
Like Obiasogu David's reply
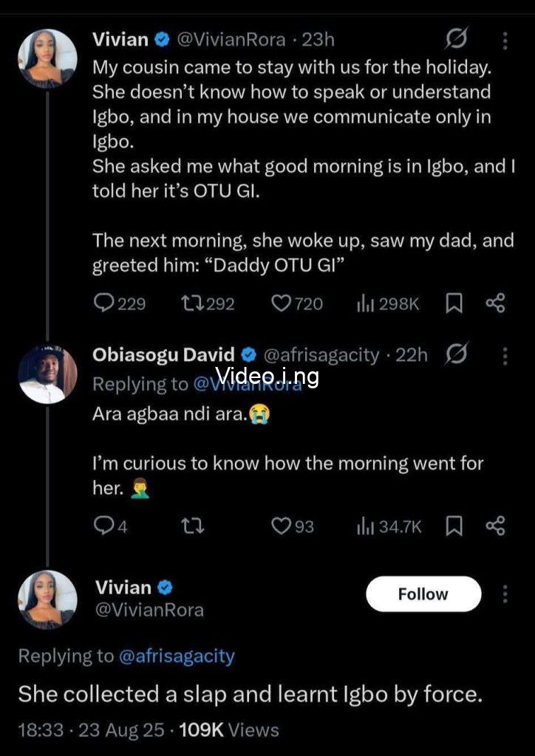click(281, 526)
